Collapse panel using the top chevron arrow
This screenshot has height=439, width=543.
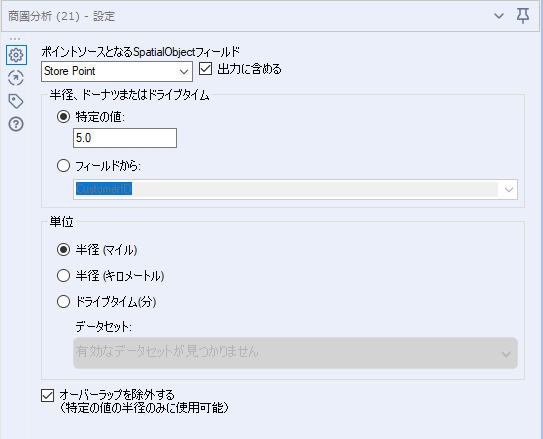pos(499,16)
